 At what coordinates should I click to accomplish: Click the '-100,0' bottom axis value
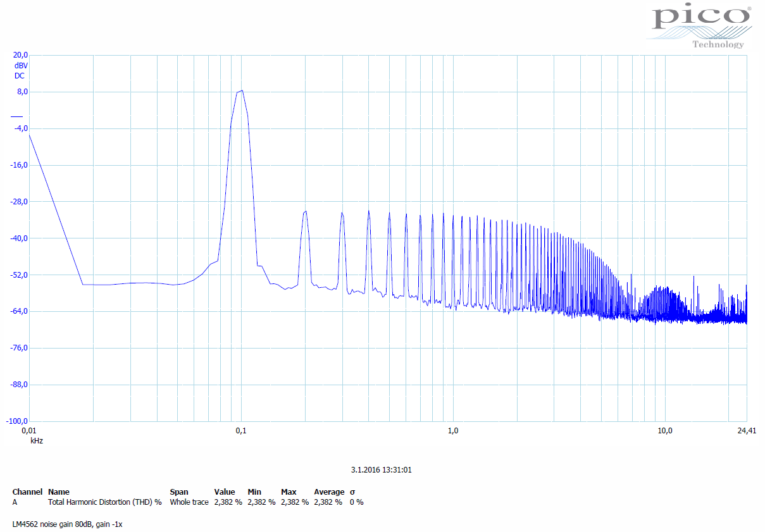pyautogui.click(x=17, y=421)
